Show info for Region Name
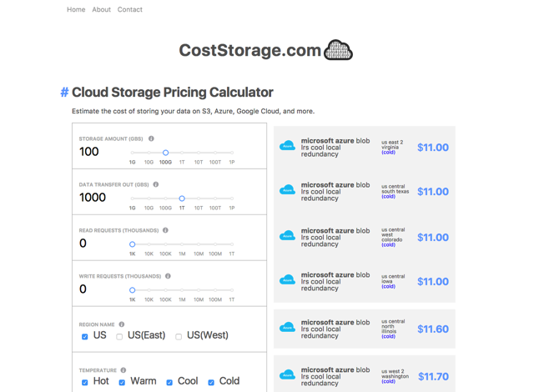534x392 pixels. coord(122,324)
